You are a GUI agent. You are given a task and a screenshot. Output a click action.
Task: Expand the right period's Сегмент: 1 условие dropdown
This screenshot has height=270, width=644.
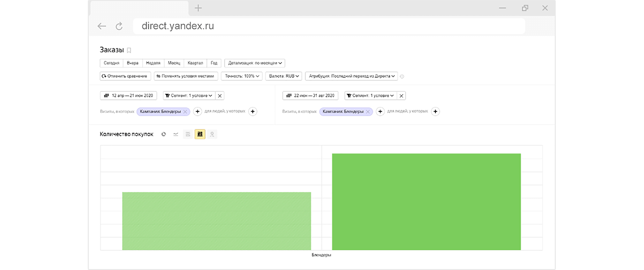click(x=370, y=96)
